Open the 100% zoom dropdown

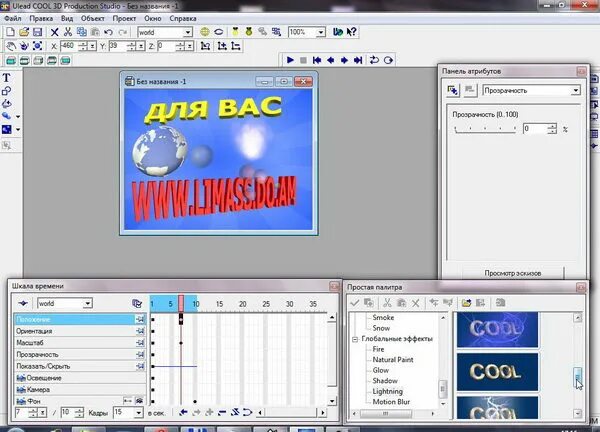tap(321, 32)
